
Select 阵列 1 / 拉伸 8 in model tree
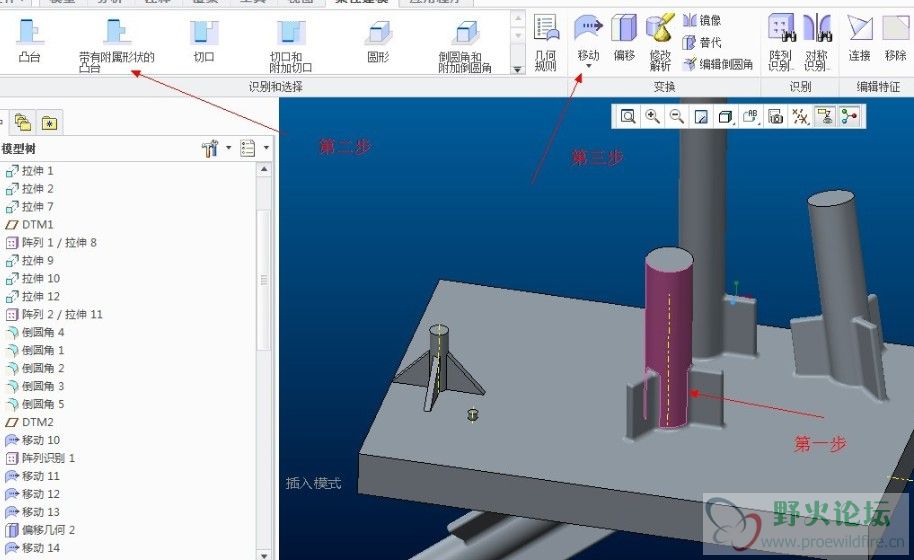click(58, 243)
